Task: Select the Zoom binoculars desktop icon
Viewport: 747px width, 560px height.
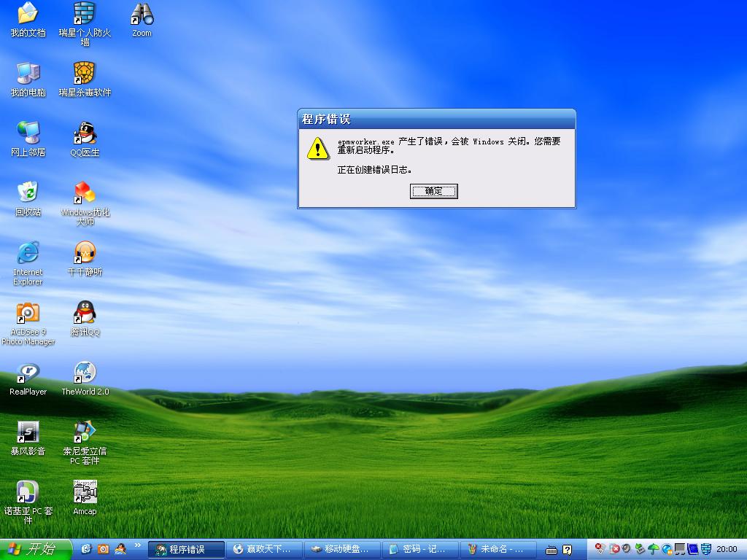Action: point(142,19)
